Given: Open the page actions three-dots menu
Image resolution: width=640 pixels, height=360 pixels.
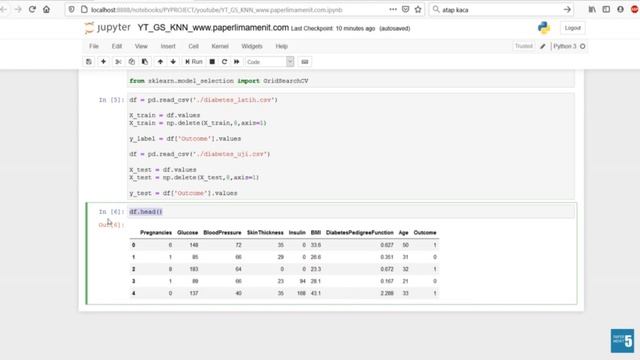Looking at the screenshot, I should tap(393, 9).
